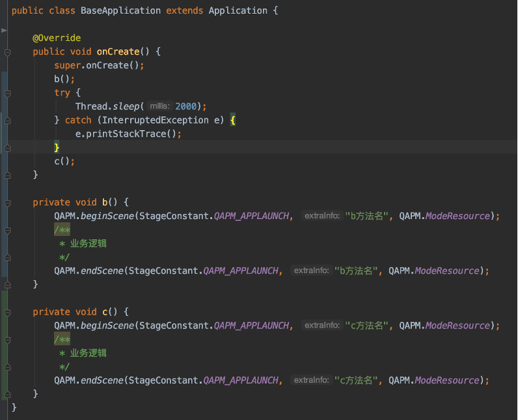Click the millis: parameter hint
518x420 pixels.
click(x=159, y=106)
